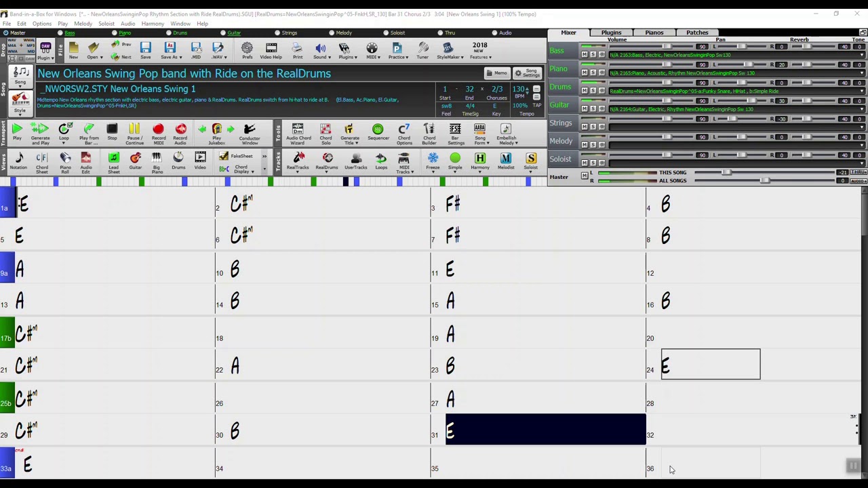Viewport: 868px width, 488px height.
Task: Click Pause/Continue icon
Action: [x=134, y=133]
